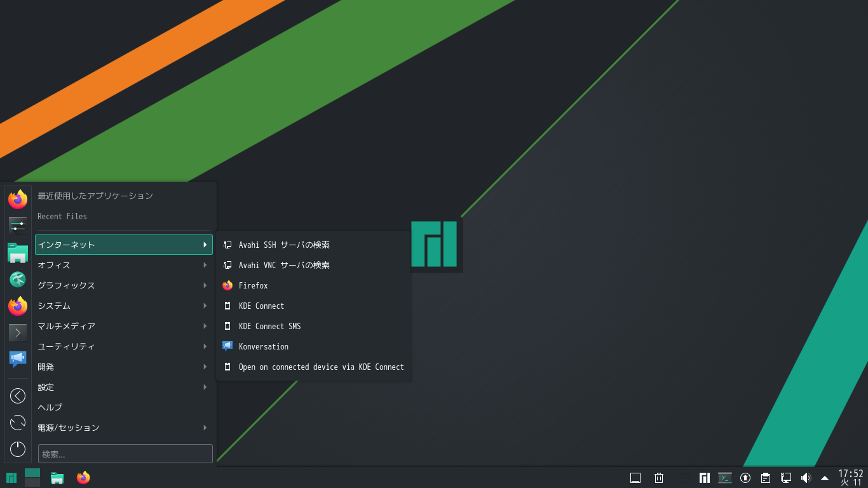Screen dimensions: 868x488
Task: Click the 最近使用したアプリケーション heading
Action: (95, 196)
